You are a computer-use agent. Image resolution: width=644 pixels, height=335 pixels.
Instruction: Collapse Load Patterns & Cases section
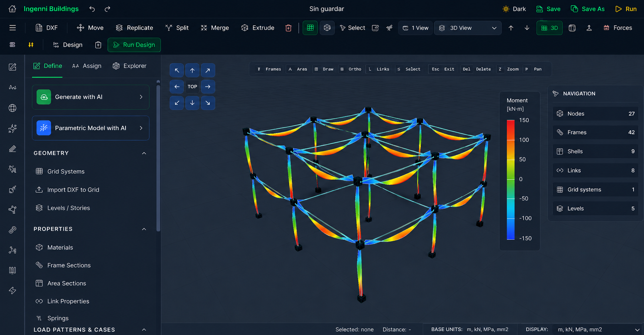coord(144,330)
